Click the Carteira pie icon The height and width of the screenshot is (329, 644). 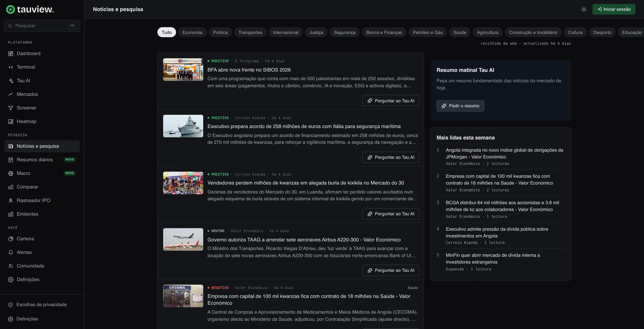tap(11, 239)
